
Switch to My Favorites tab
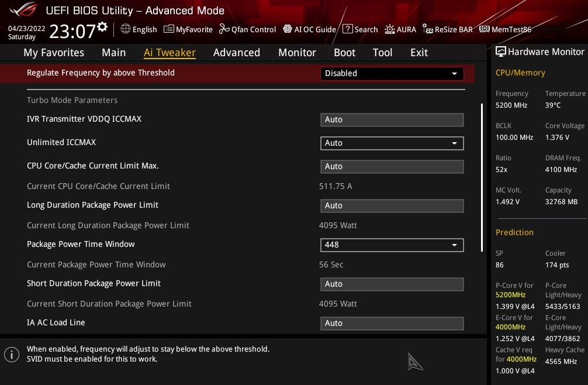[54, 53]
